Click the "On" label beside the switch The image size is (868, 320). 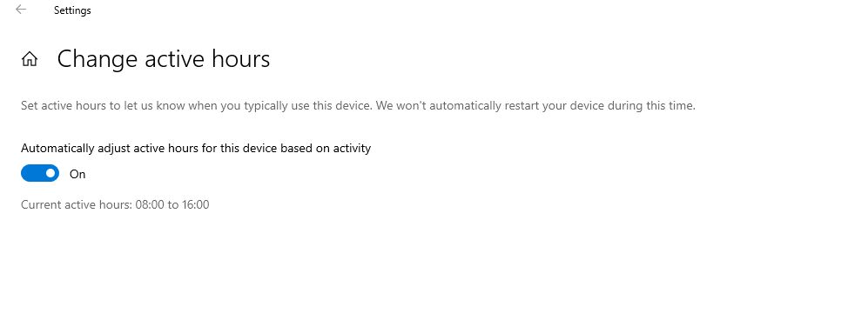pyautogui.click(x=77, y=174)
